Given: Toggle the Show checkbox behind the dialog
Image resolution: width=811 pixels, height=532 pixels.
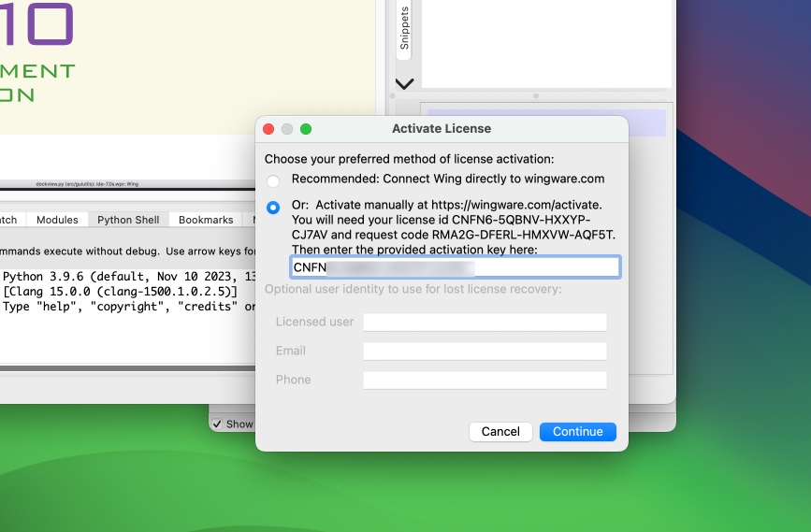Looking at the screenshot, I should pos(217,424).
